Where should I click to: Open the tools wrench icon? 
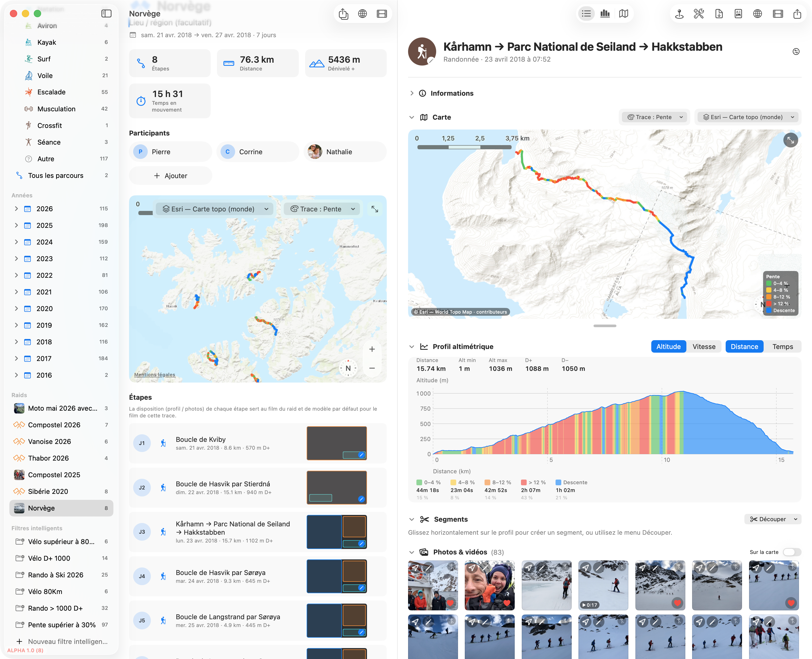[699, 14]
